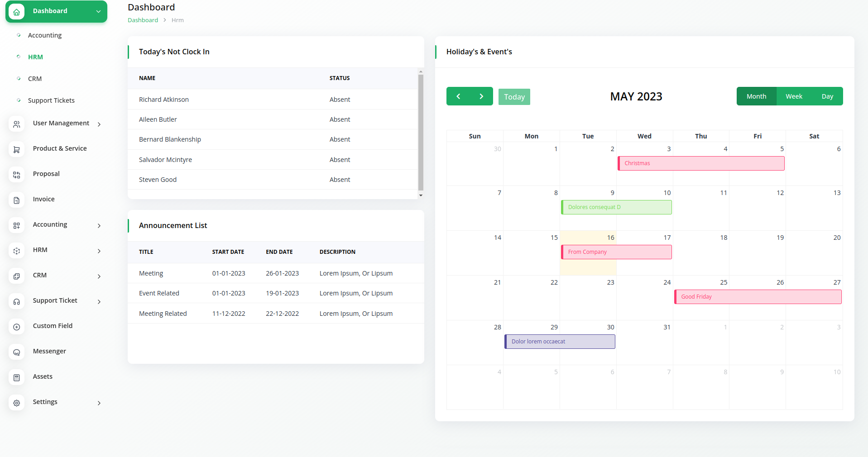The image size is (868, 457).
Task: Click the Assets calculator icon
Action: tap(17, 377)
